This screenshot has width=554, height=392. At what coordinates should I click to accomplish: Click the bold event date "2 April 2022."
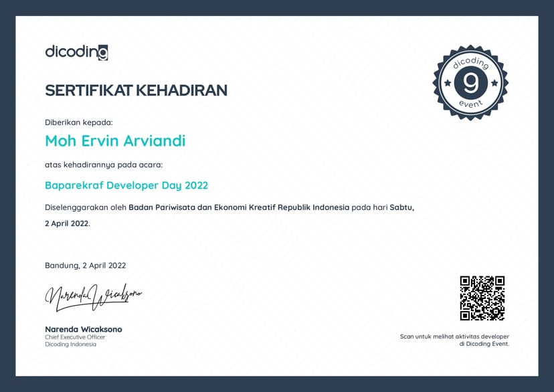click(67, 223)
